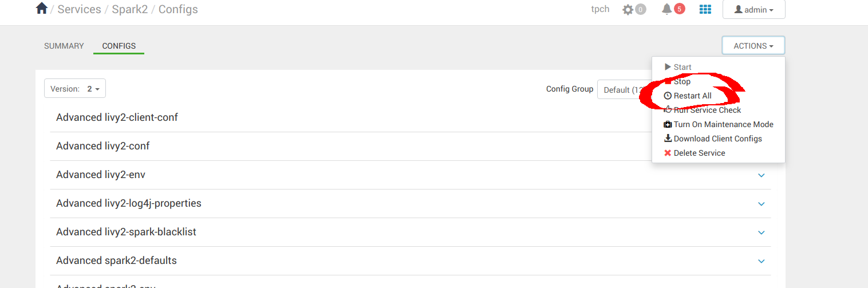Click Delete Service menu entry
868x288 pixels.
coord(699,153)
